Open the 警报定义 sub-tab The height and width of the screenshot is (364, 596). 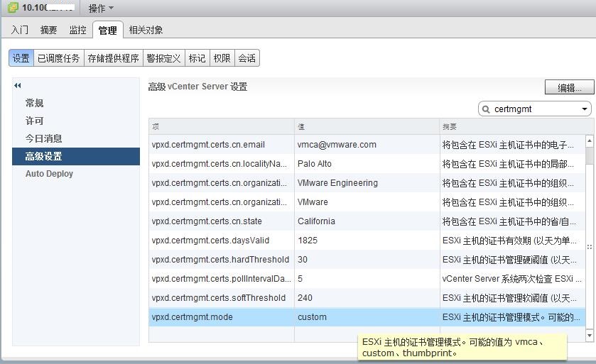[x=164, y=58]
